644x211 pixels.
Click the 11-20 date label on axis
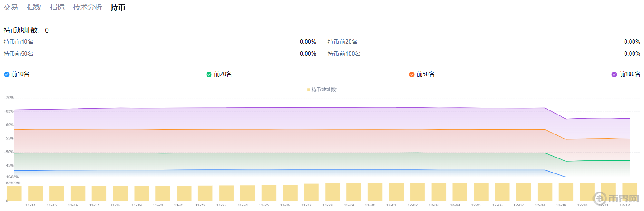[158, 205]
